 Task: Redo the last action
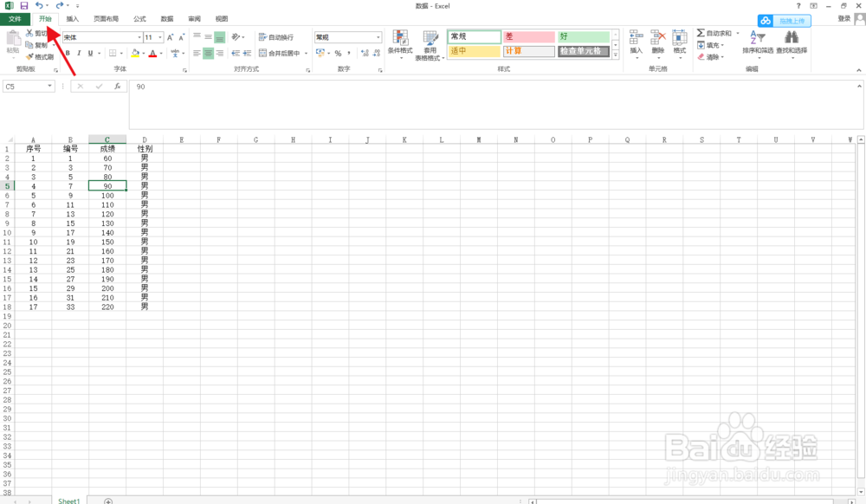click(59, 5)
